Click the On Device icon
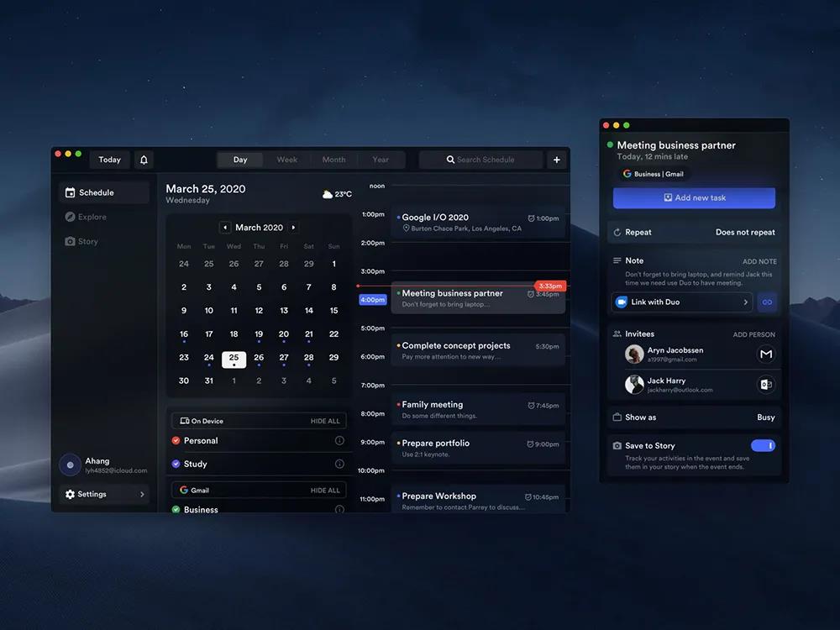This screenshot has width=840, height=630. click(184, 421)
